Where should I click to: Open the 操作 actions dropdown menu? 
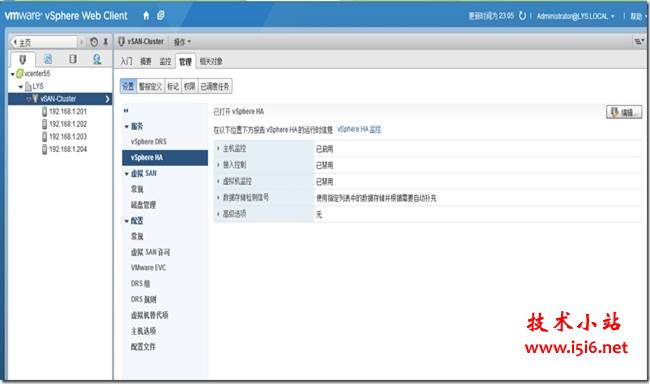point(182,42)
